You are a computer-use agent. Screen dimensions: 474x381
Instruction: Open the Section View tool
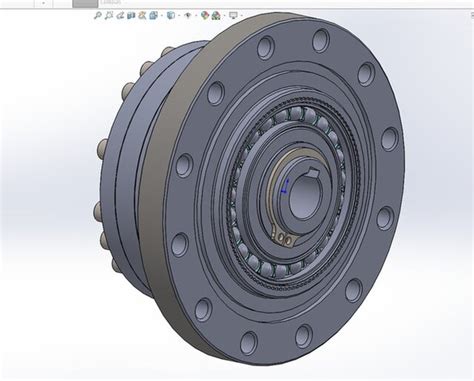(131, 15)
